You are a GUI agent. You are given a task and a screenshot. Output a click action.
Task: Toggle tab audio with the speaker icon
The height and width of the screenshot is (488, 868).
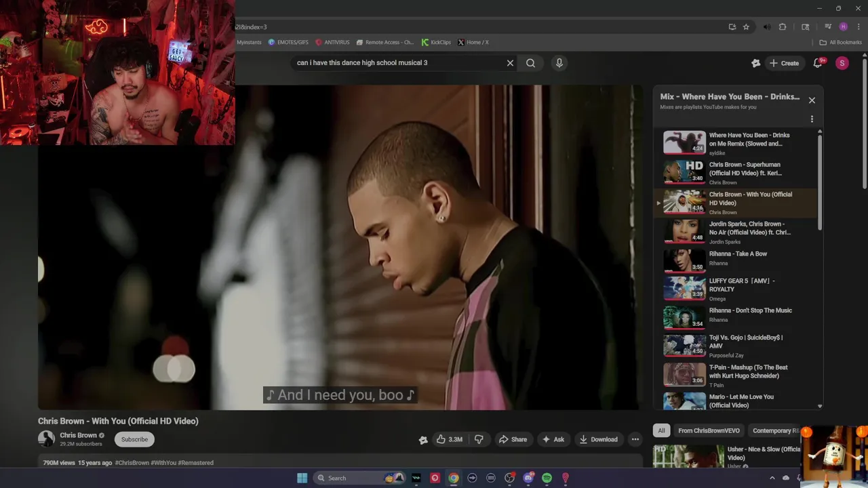[x=767, y=27]
